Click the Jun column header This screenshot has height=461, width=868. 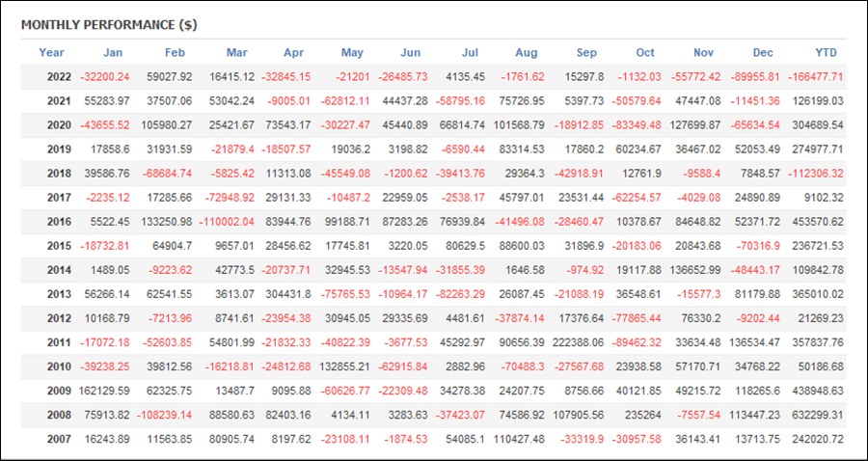click(410, 53)
